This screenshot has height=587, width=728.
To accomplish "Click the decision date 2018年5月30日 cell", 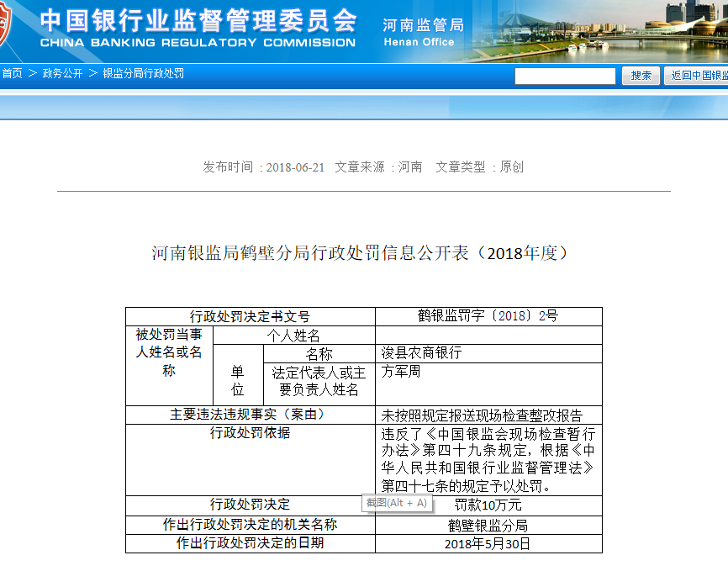I will [488, 543].
